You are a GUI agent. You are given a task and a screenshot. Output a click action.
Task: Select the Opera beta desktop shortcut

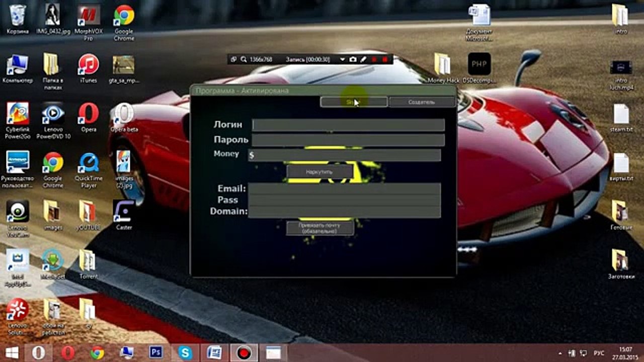124,117
